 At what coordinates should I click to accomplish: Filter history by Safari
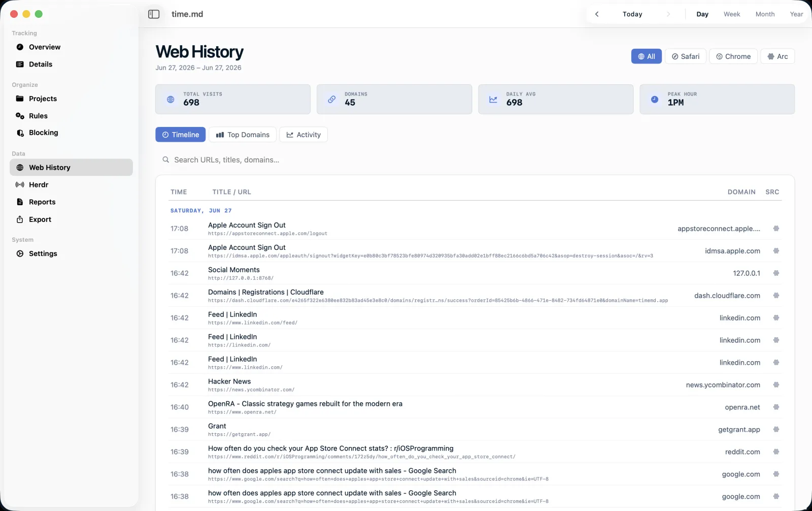(x=686, y=56)
